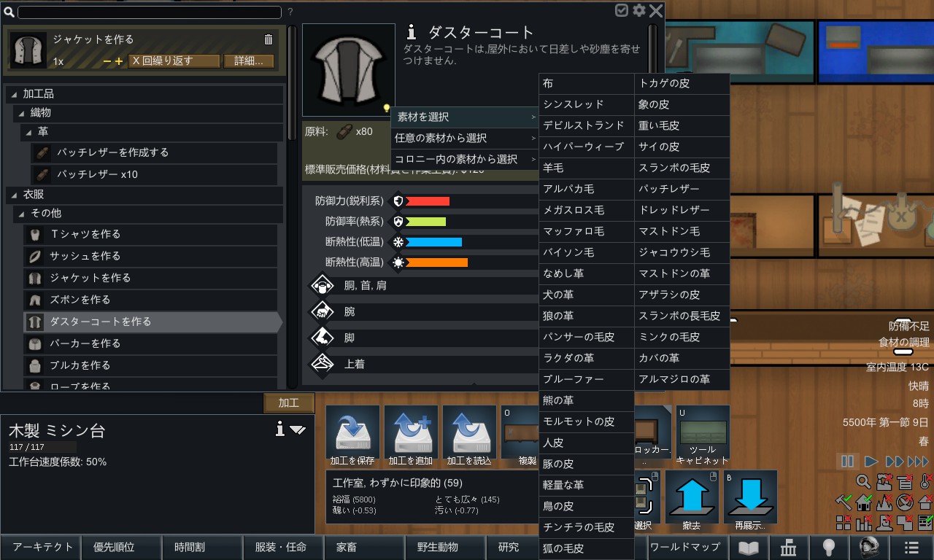Image resolution: width=934 pixels, height=560 pixels.
Task: Open the 任意の素材から選択 submenu
Action: (464, 138)
